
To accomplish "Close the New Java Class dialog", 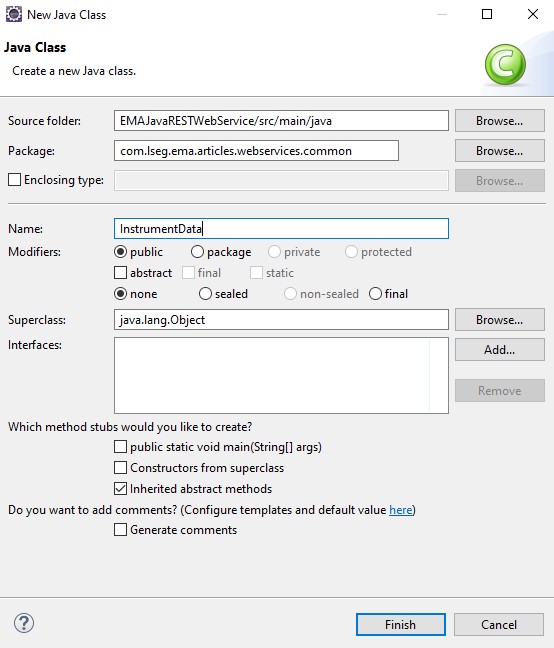I will (x=533, y=14).
